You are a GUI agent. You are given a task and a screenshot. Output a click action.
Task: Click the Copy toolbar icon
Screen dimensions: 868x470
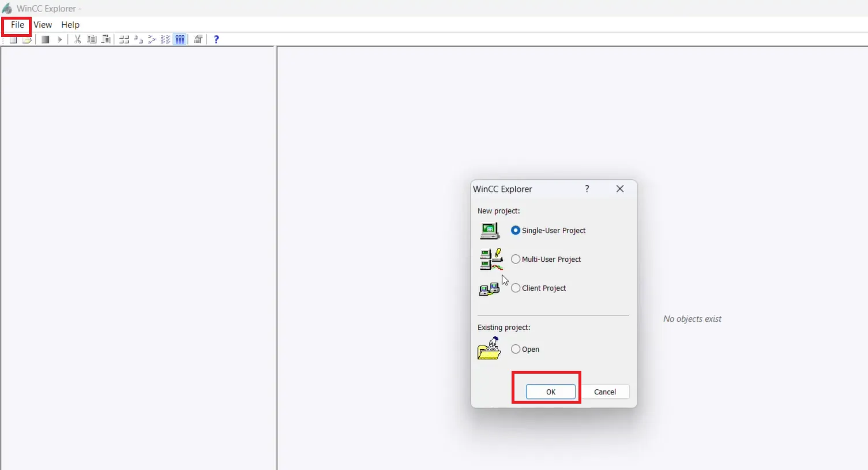92,39
